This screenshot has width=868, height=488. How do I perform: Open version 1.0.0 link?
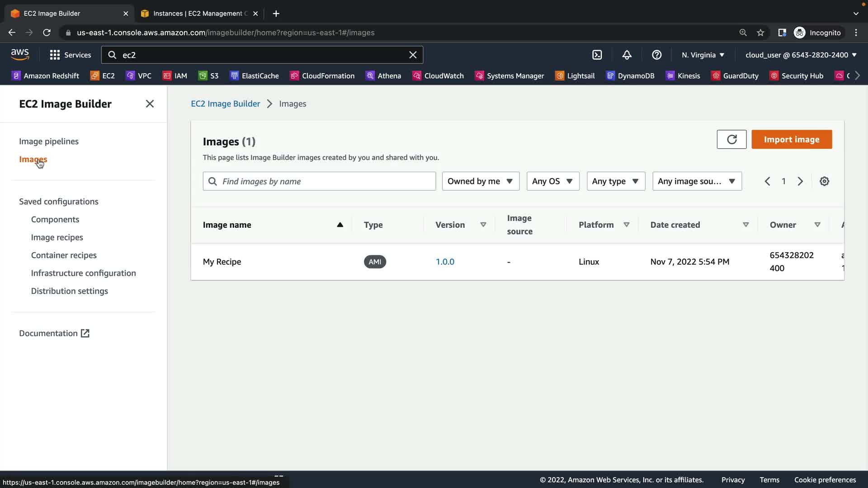[445, 262]
